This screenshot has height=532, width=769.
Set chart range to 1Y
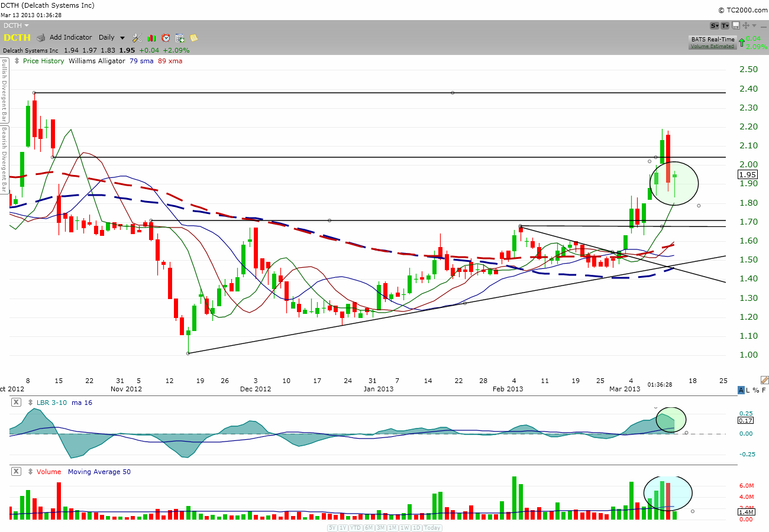[343, 528]
